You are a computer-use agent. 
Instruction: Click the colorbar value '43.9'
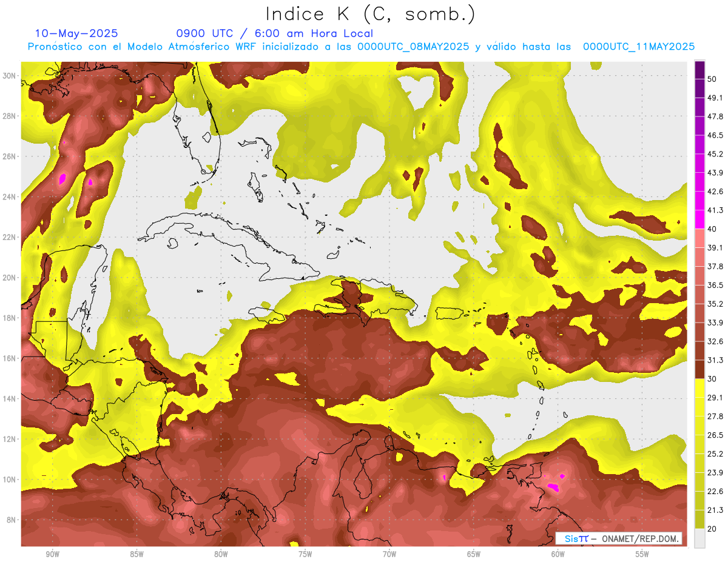(x=715, y=173)
